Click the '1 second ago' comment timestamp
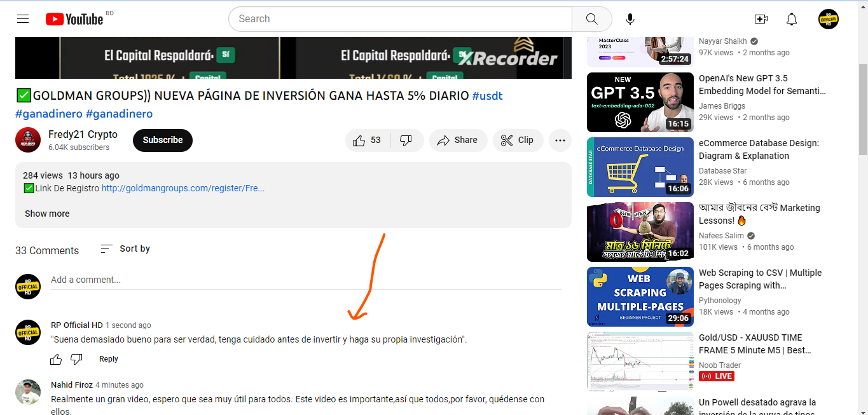The height and width of the screenshot is (415, 868). 128,325
